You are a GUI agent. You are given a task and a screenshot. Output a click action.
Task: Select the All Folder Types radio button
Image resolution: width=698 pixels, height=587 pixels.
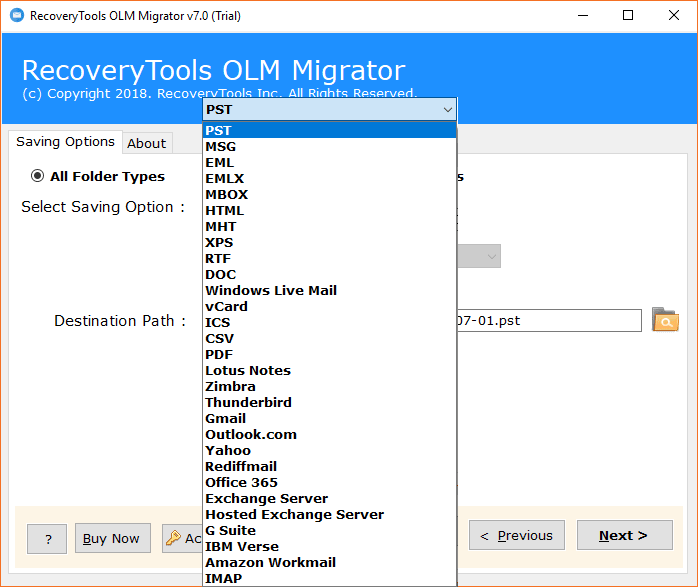tap(37, 176)
